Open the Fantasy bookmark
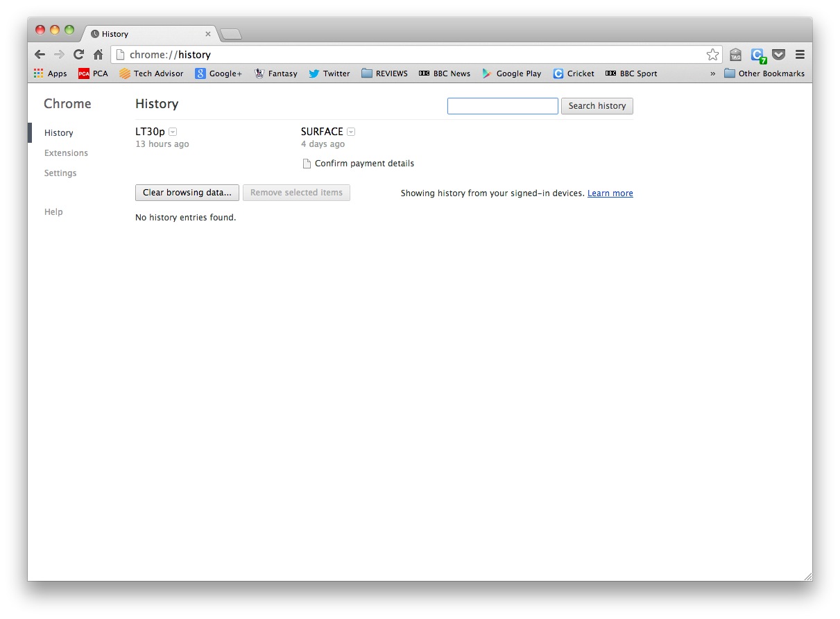 (275, 73)
